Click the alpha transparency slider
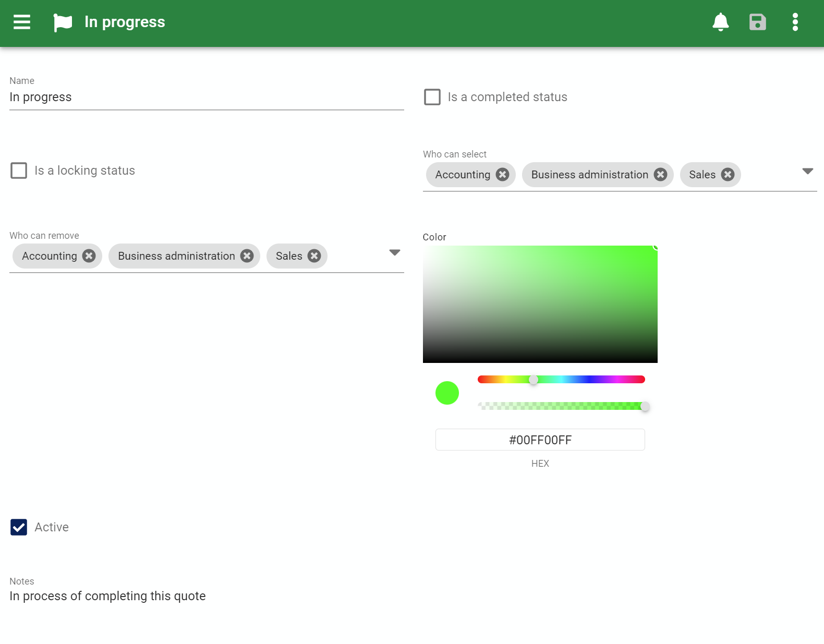Viewport: 824px width, 644px height. pyautogui.click(x=561, y=406)
